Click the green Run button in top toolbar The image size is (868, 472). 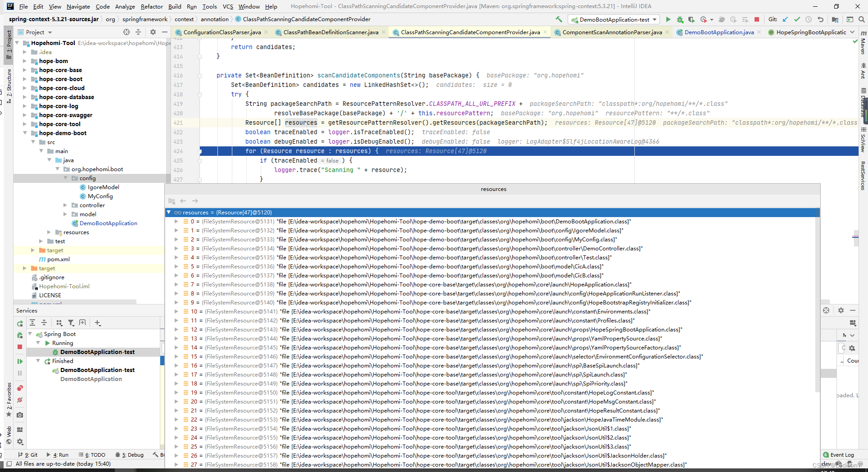pos(668,19)
